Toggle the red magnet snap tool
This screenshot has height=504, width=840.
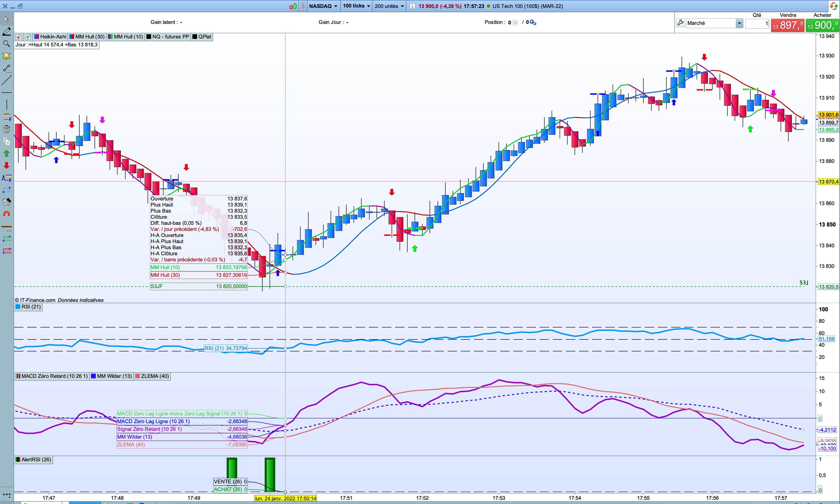pyautogui.click(x=7, y=214)
